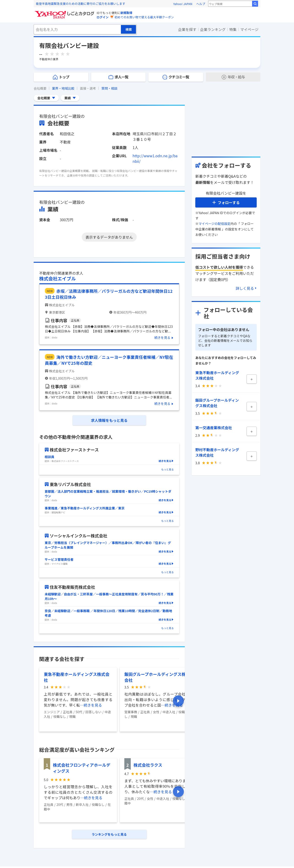The height and width of the screenshot is (868, 294).
Task: Expand the 業績 dropdown pill
Action: point(70,98)
